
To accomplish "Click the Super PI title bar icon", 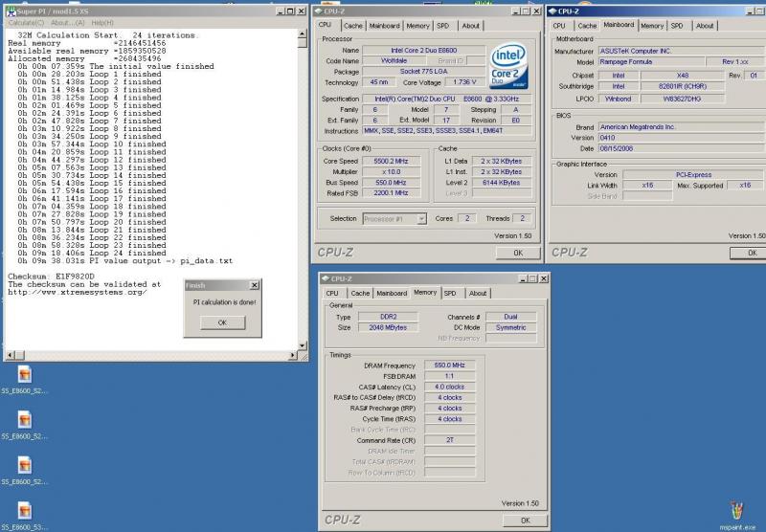I will coord(11,11).
